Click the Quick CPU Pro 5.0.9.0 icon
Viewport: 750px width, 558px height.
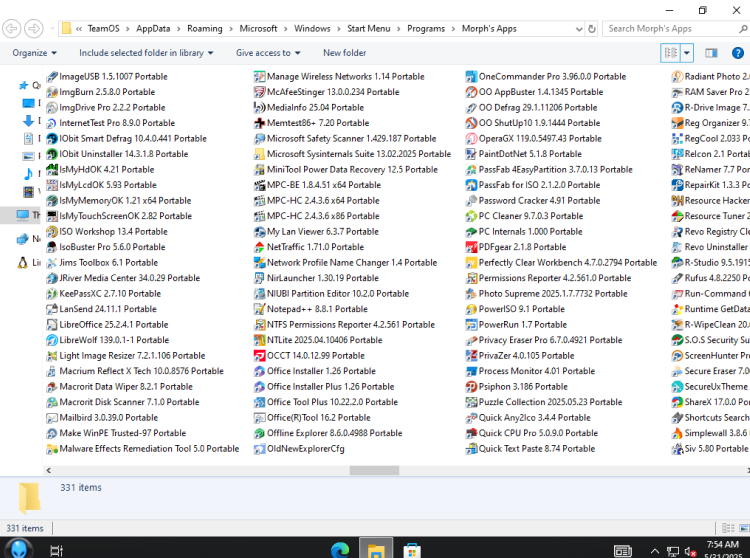point(471,433)
